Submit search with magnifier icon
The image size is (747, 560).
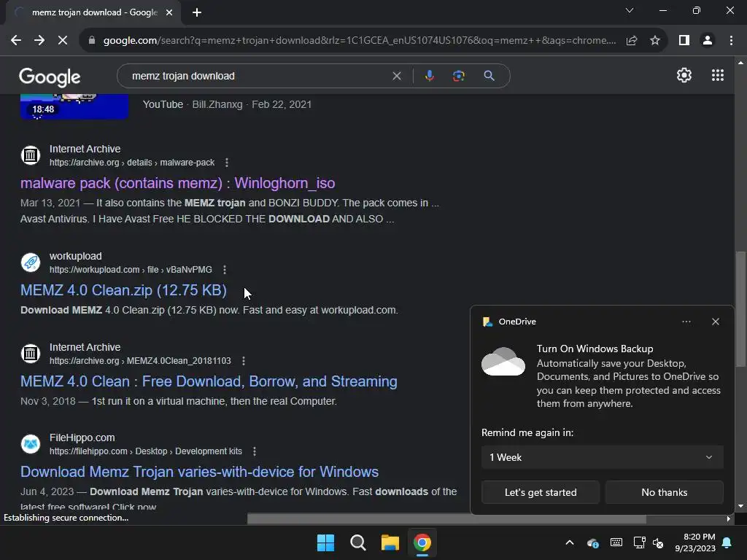point(489,76)
